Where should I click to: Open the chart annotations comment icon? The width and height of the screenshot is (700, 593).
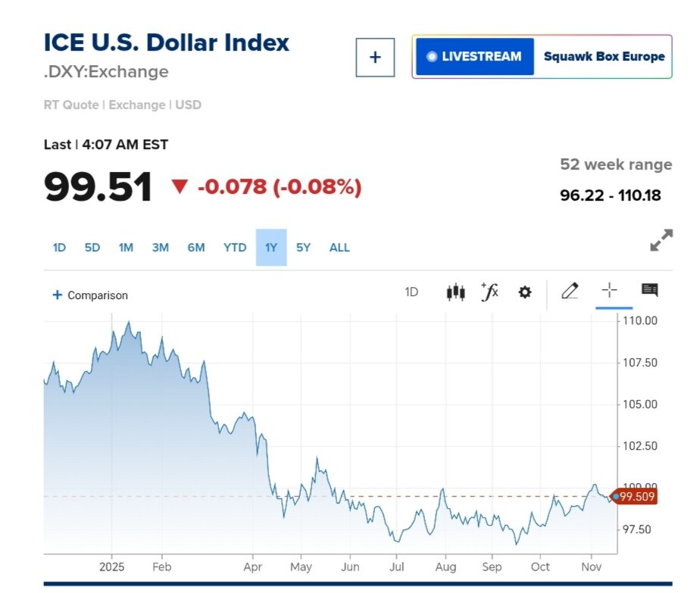click(x=650, y=290)
